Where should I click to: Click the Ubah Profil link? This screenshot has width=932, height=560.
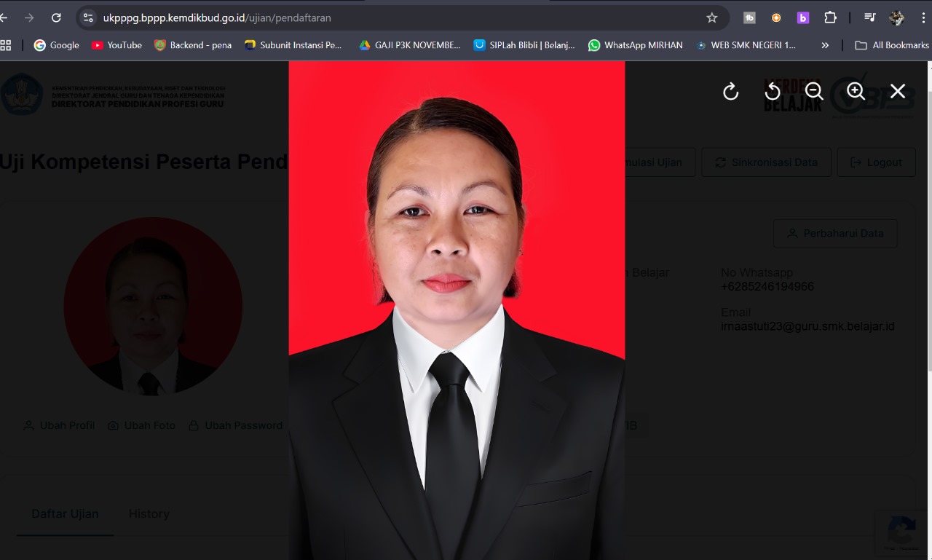pyautogui.click(x=59, y=425)
